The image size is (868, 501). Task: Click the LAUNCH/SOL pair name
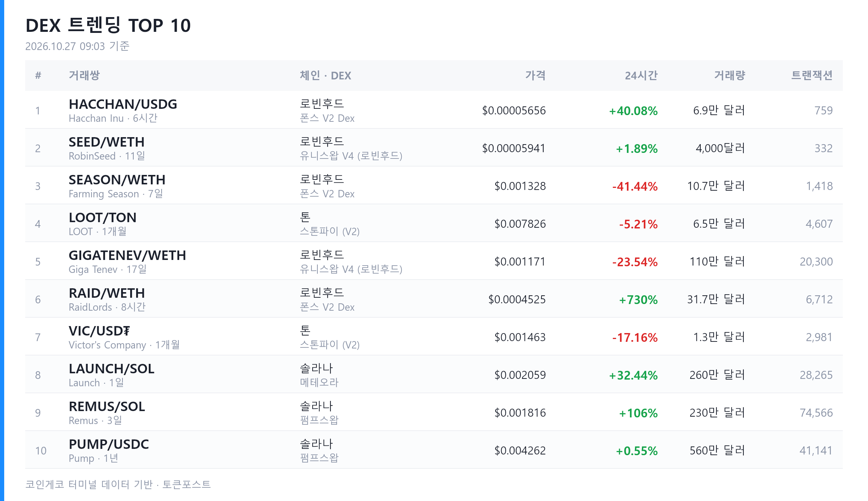tap(112, 369)
